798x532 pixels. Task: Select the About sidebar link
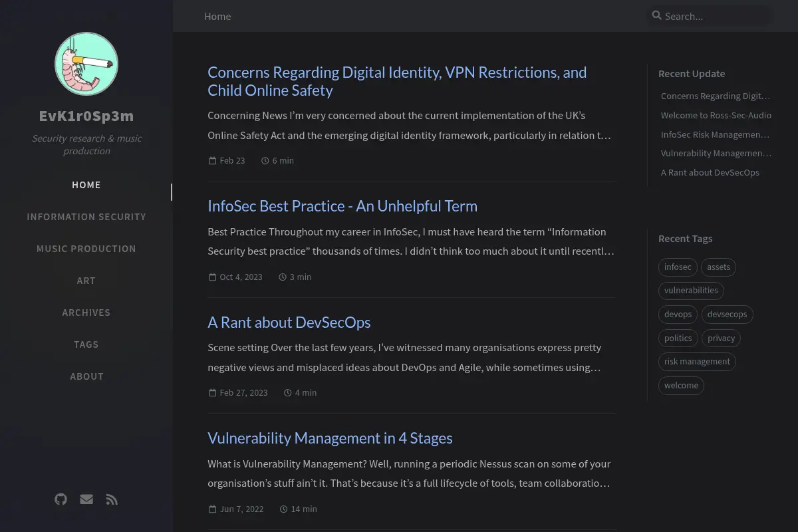[x=86, y=376]
